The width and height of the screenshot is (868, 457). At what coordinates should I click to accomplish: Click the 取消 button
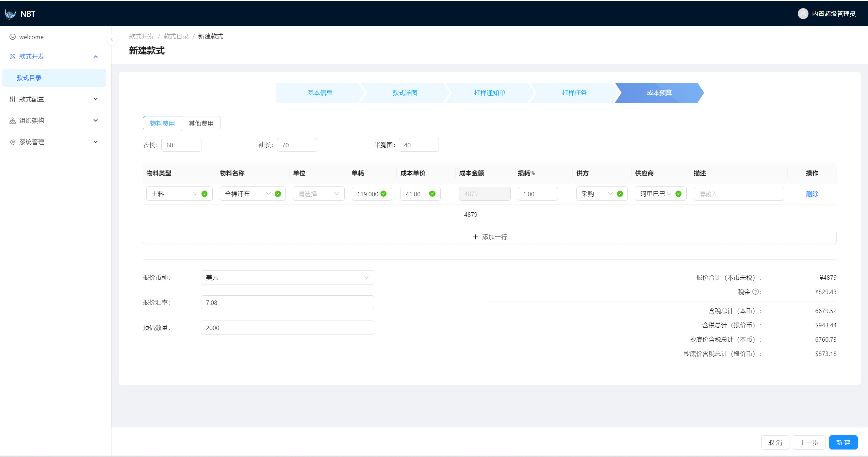[x=775, y=442]
